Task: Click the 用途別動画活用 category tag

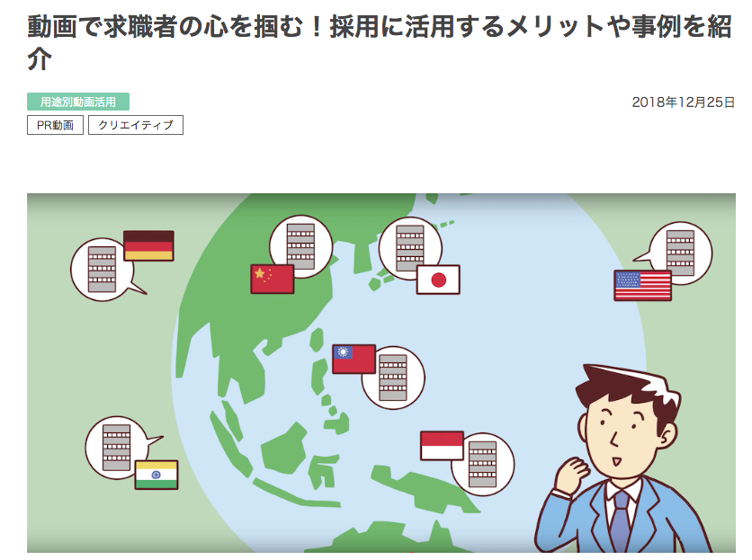Action: 78,102
